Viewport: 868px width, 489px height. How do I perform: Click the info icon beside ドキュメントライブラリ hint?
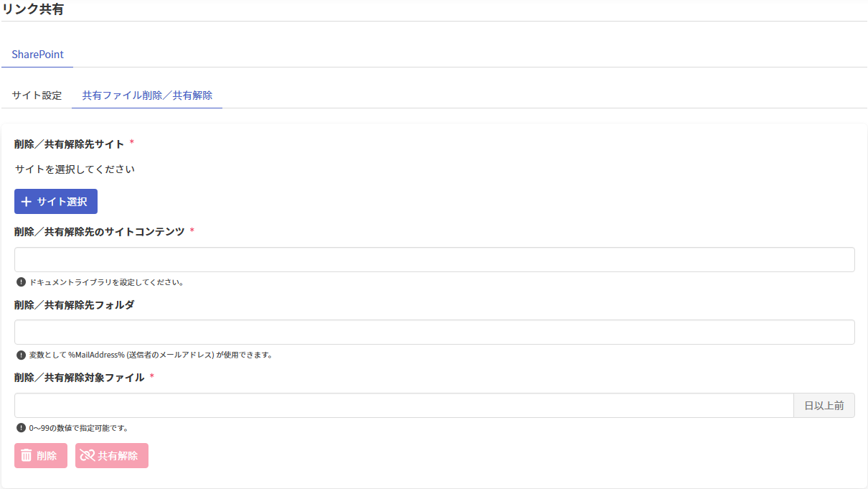21,282
